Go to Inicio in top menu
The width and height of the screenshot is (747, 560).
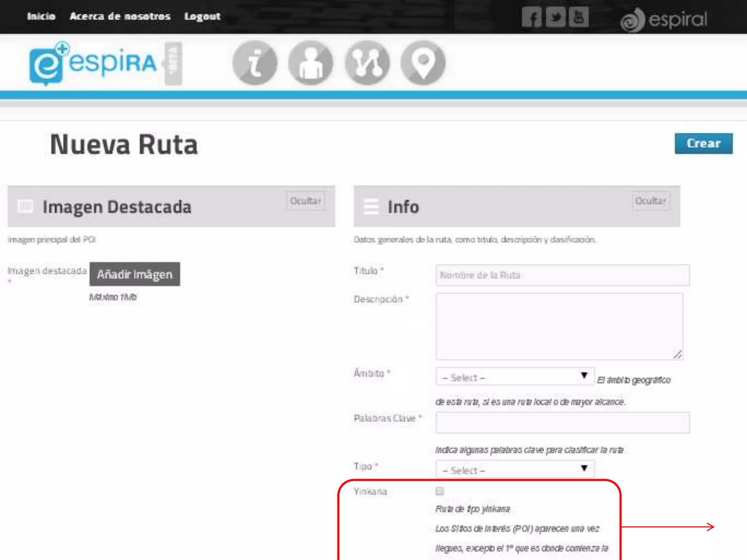[x=41, y=16]
